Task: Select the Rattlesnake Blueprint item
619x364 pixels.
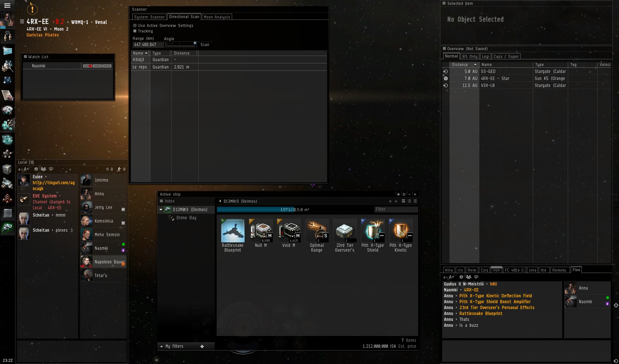Action: click(232, 235)
